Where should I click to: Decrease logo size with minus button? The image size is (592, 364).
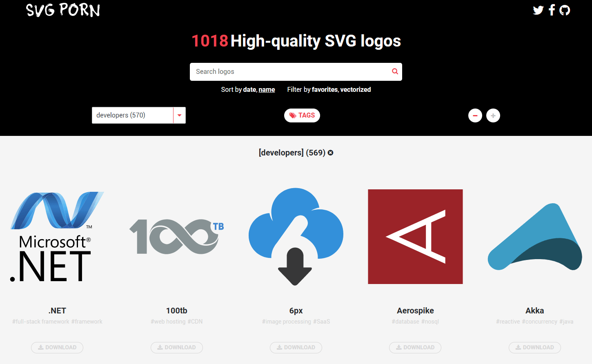(x=475, y=115)
